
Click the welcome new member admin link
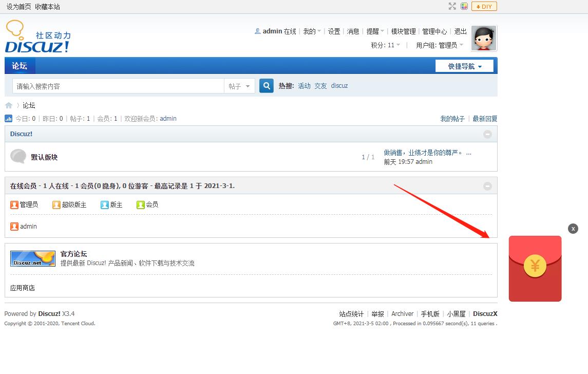[168, 119]
